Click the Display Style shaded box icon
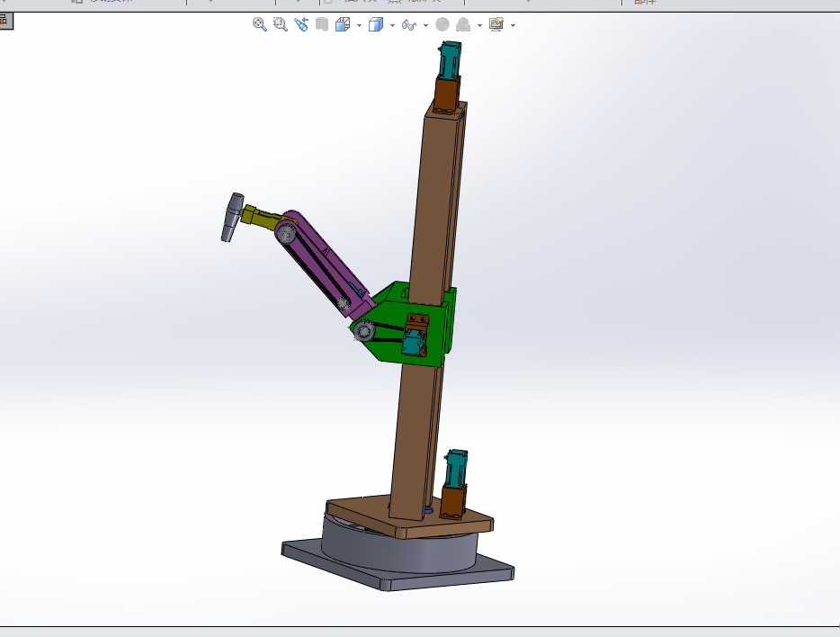Image resolution: width=840 pixels, height=637 pixels. coord(376,25)
